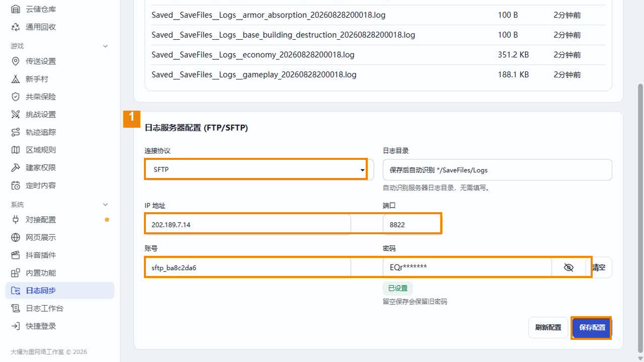Toggle password visibility eye icon
Viewport: 644px width, 362px height.
569,267
